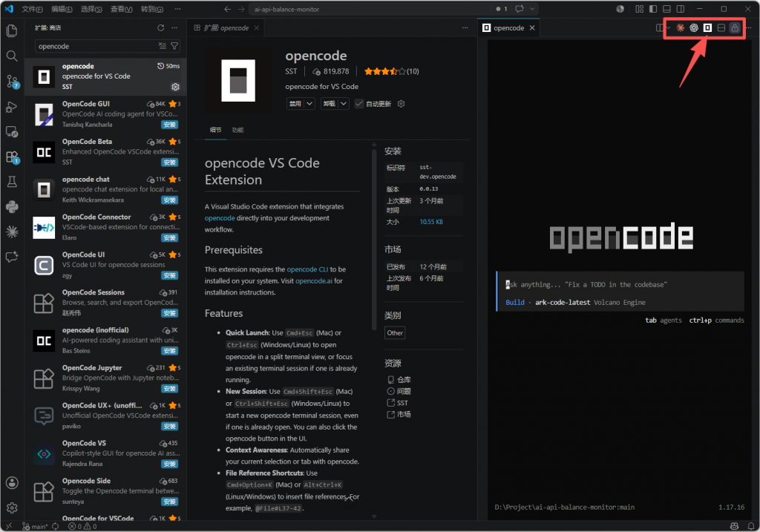Open the extension settings gear beside auto update

pyautogui.click(x=401, y=104)
